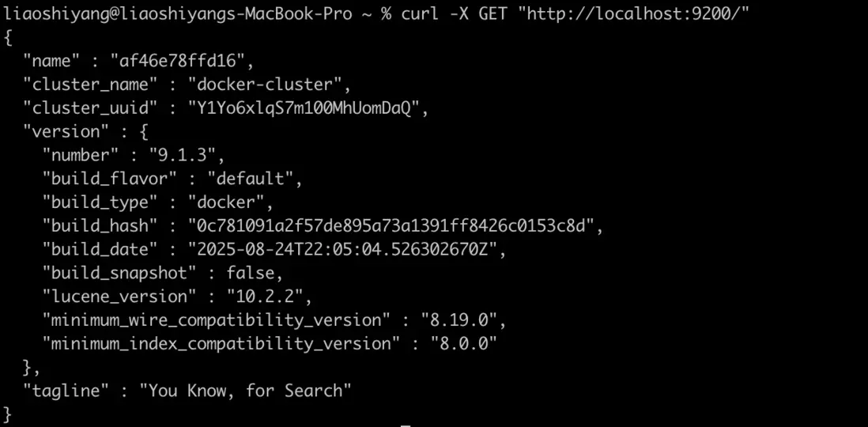Click the GET method in the command
Screen dimensions: 868x427
[492, 13]
